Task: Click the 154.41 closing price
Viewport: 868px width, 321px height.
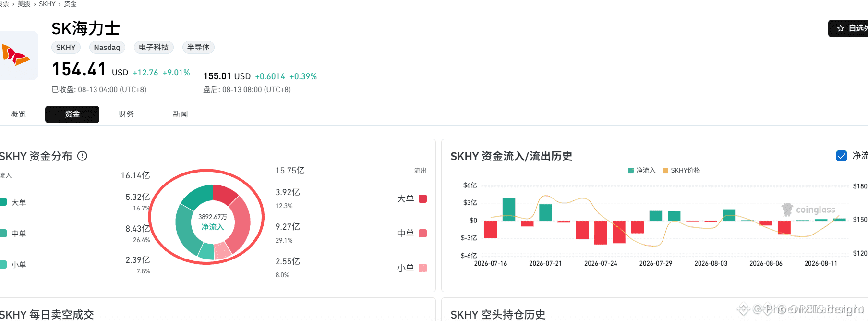Action: coord(79,69)
